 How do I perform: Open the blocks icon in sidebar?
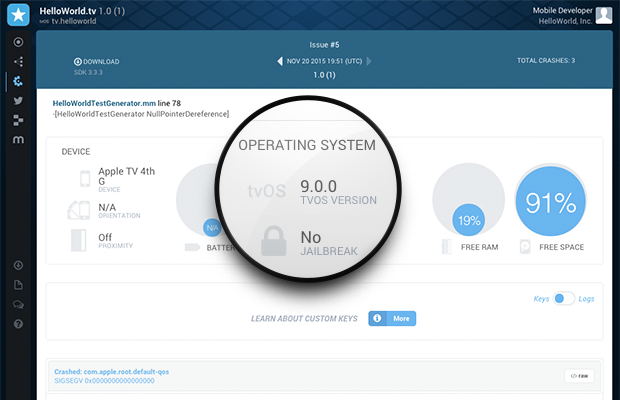(x=18, y=120)
